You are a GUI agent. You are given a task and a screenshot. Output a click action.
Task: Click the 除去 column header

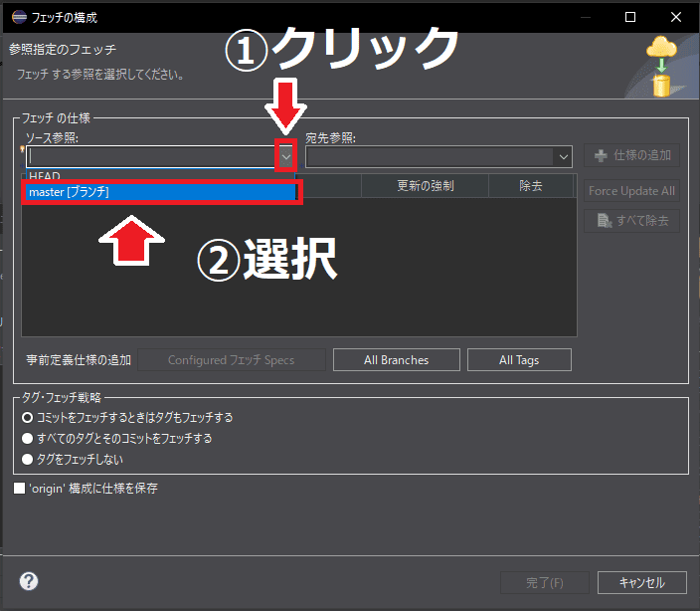(531, 186)
